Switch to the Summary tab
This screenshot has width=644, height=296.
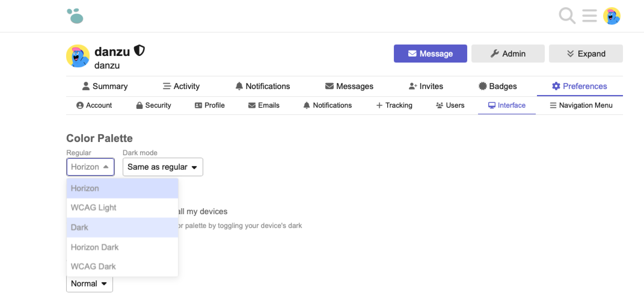(105, 86)
